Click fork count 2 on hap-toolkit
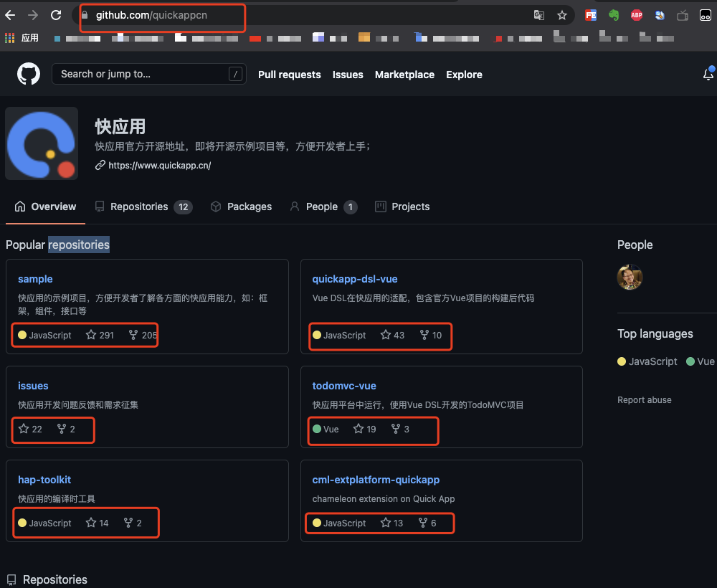Viewport: 717px width, 588px height. (x=139, y=523)
